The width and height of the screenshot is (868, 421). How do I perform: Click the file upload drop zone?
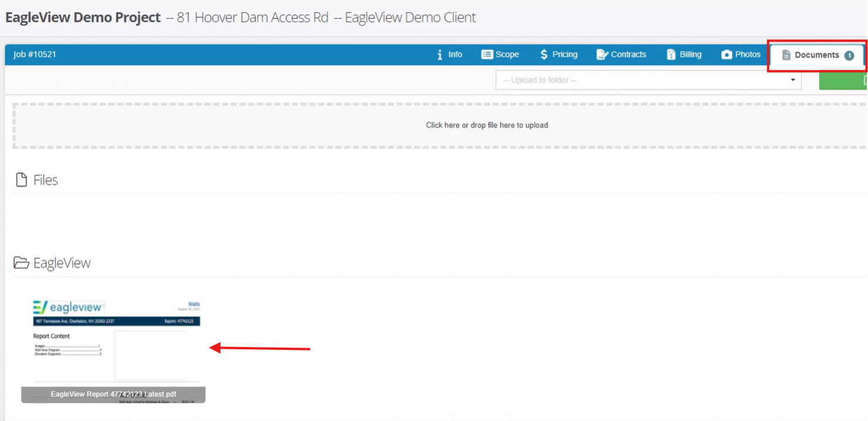(x=440, y=125)
